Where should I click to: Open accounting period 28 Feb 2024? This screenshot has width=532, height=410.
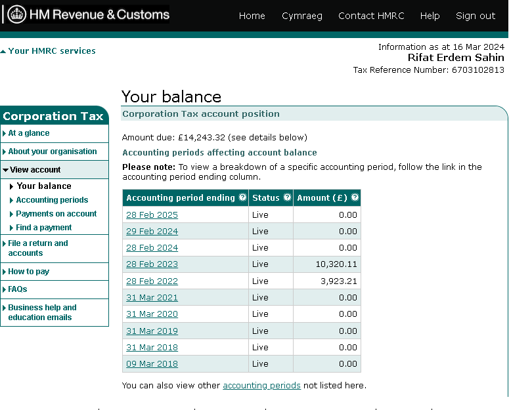click(152, 248)
